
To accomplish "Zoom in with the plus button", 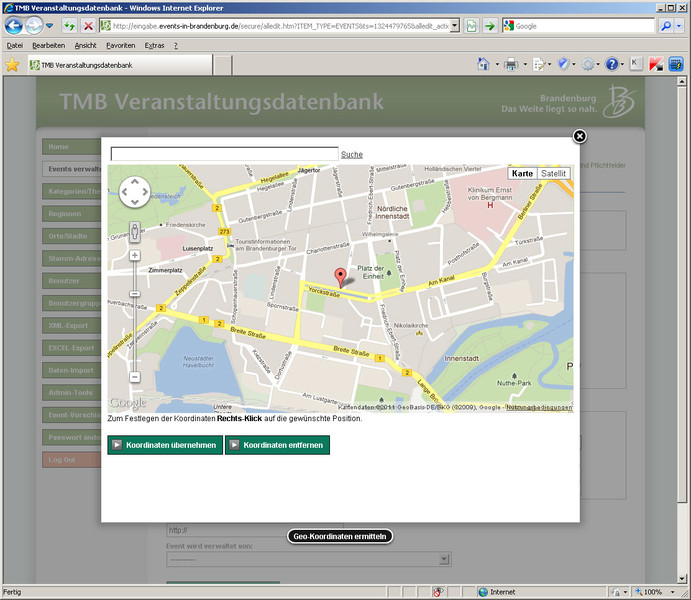I will [x=135, y=256].
